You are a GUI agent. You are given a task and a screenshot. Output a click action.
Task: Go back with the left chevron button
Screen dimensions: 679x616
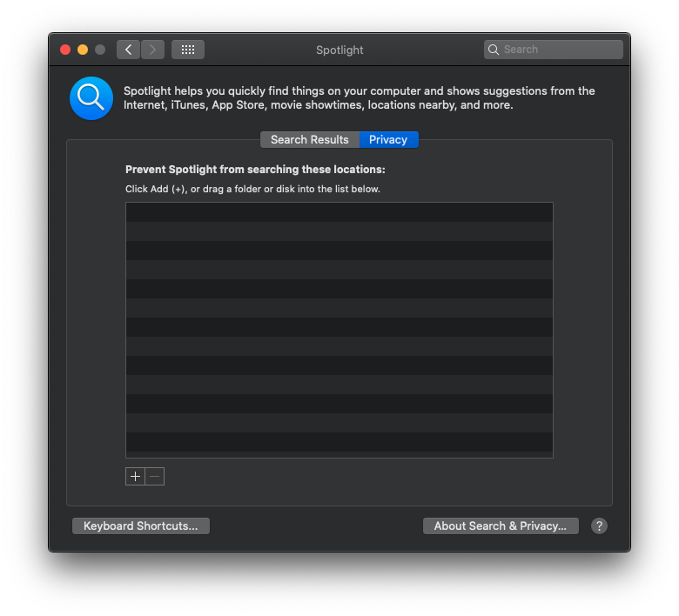pos(128,50)
